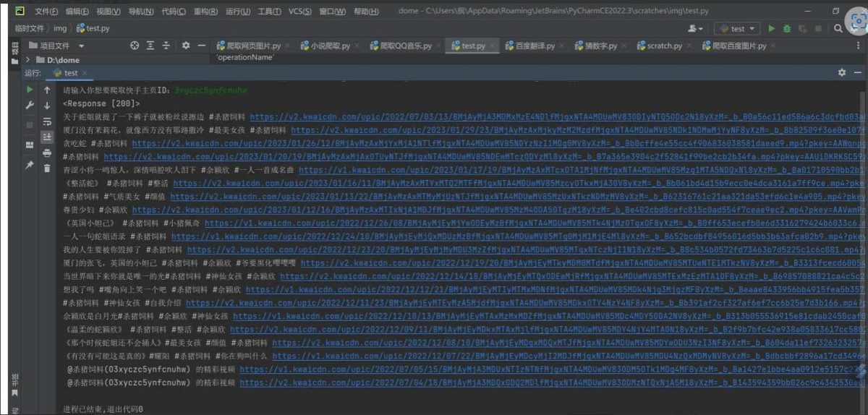Print the console output
Viewport: 868px width, 415px height.
tap(47, 153)
